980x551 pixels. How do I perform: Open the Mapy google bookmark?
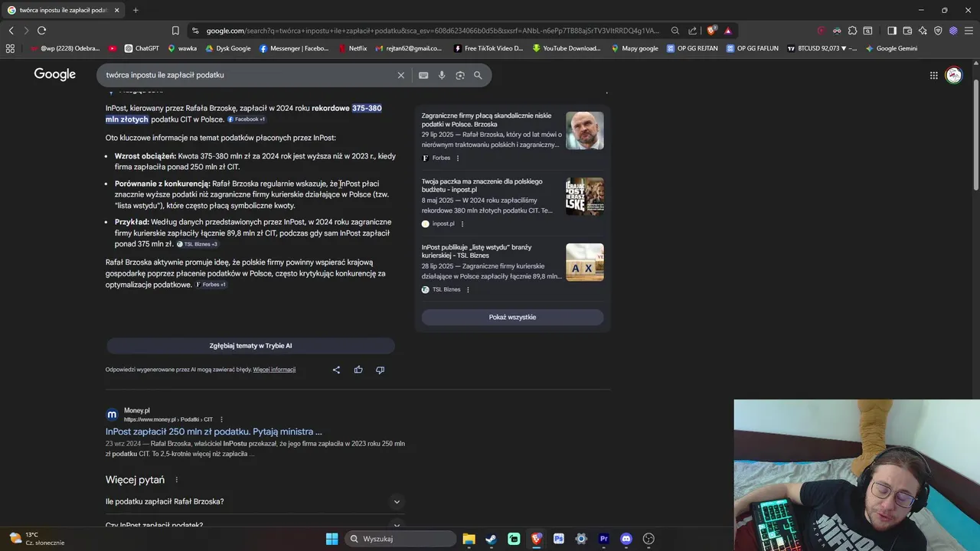[635, 48]
